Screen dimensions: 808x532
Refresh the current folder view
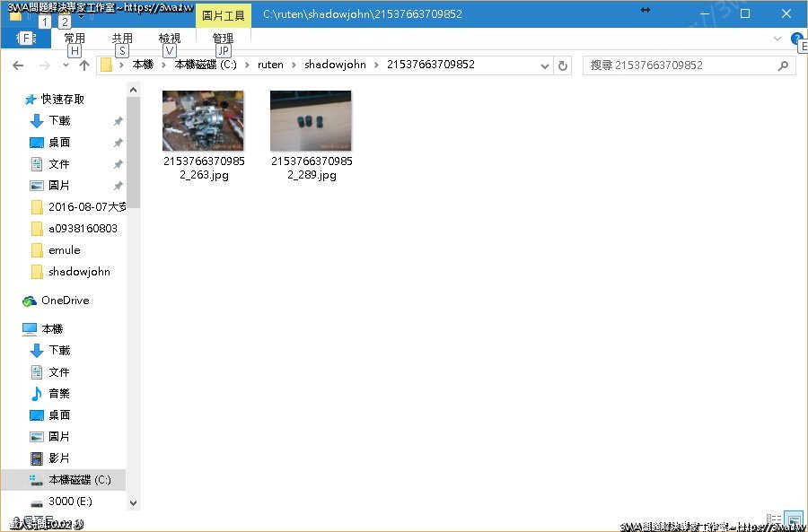[x=563, y=65]
